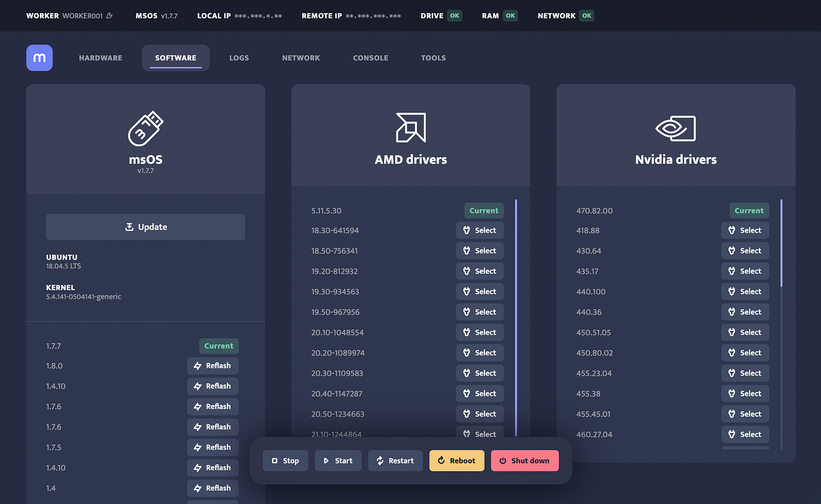Select Nvidia driver 455.23.04
The height and width of the screenshot is (504, 821).
(x=745, y=373)
